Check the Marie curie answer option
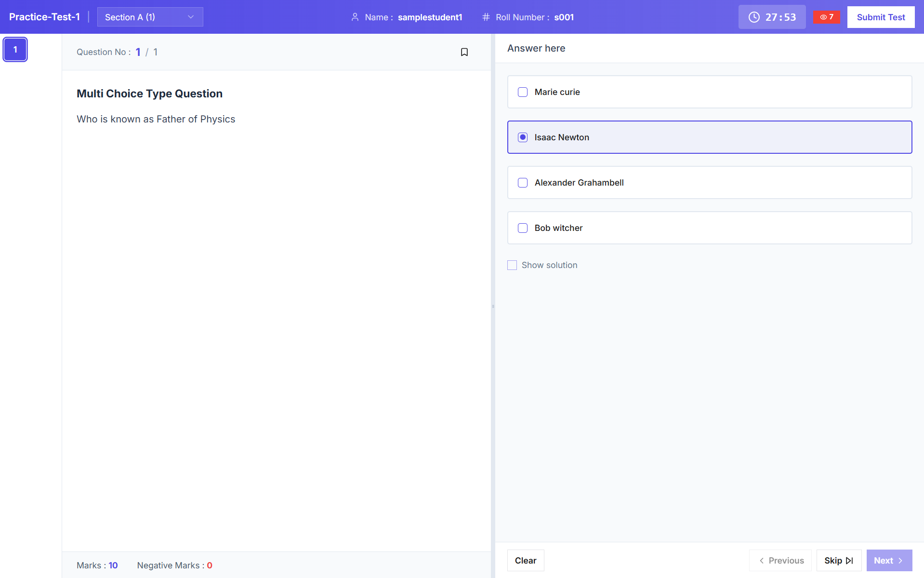 pyautogui.click(x=523, y=92)
